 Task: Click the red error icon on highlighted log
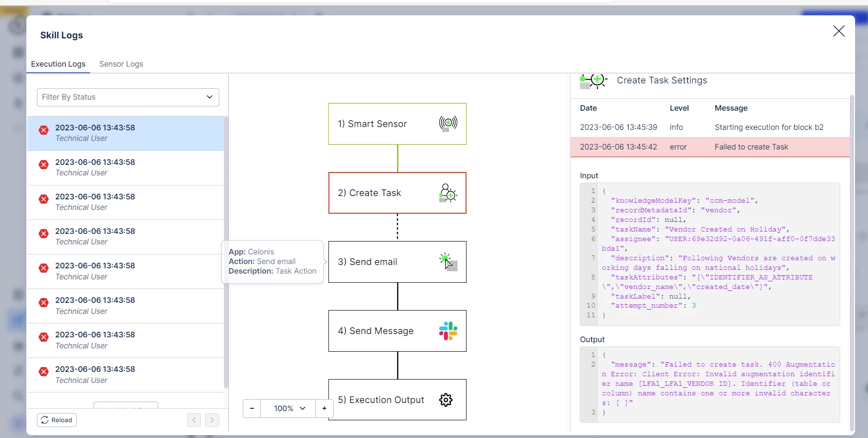point(44,130)
